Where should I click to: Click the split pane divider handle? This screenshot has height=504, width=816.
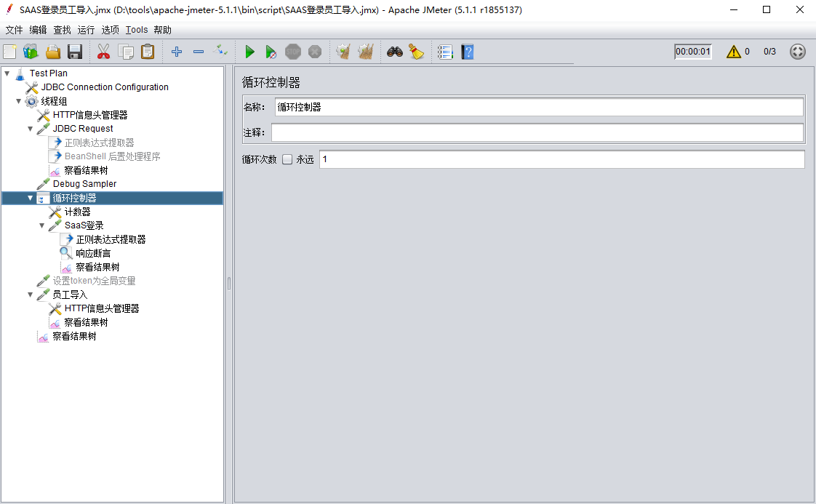tap(229, 284)
